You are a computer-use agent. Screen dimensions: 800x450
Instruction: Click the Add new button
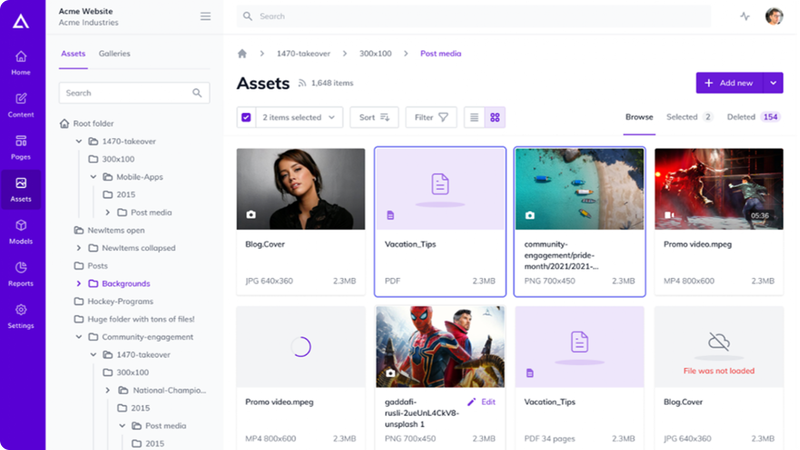point(728,83)
